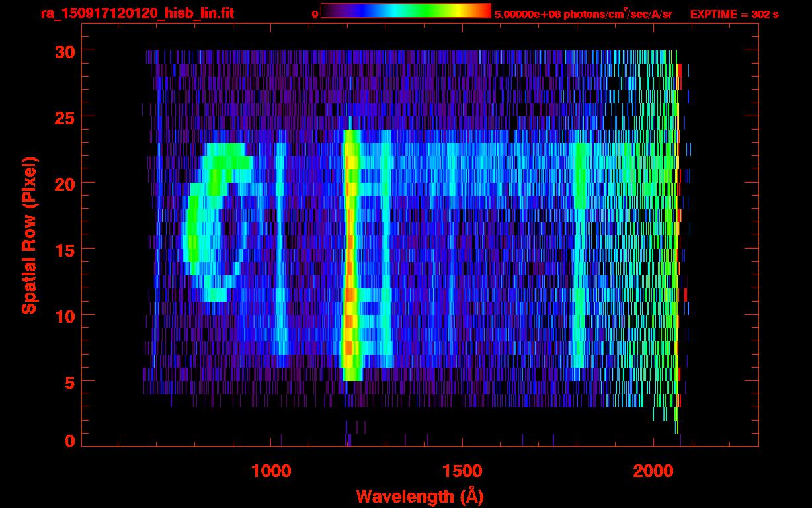This screenshot has height=508, width=812.
Task: Click the y-axis tick label 0
Action: coord(69,441)
